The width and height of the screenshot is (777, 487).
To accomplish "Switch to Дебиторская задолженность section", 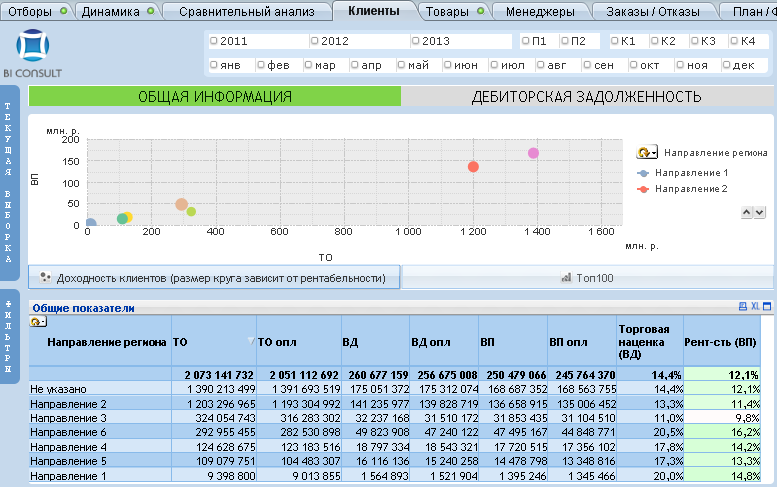I will [587, 97].
